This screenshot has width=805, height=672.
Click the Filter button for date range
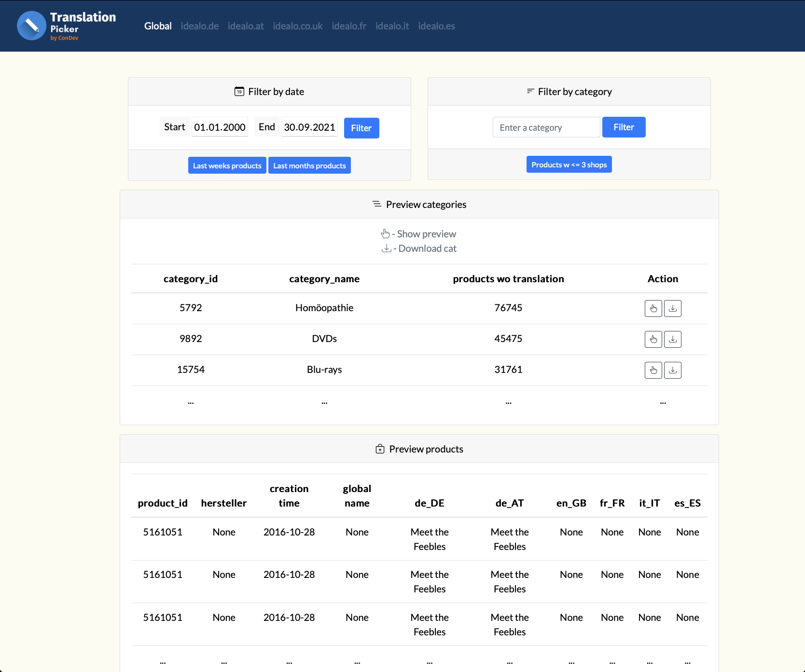click(x=361, y=128)
